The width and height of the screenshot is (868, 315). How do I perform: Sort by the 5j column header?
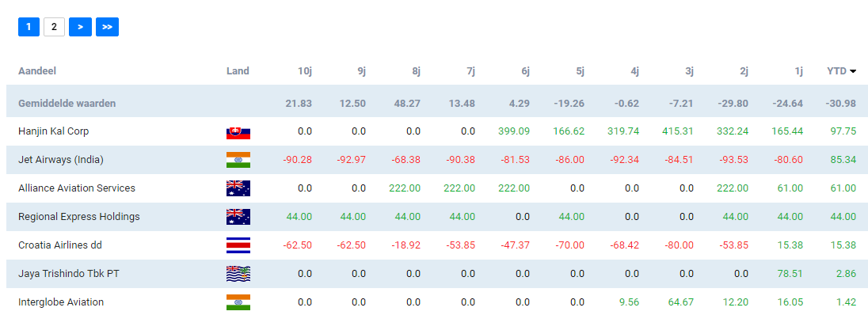581,71
